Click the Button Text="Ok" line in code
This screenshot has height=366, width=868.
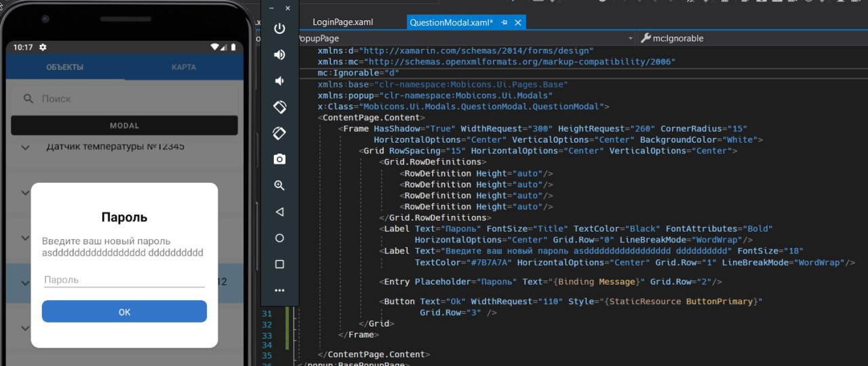[x=571, y=301]
